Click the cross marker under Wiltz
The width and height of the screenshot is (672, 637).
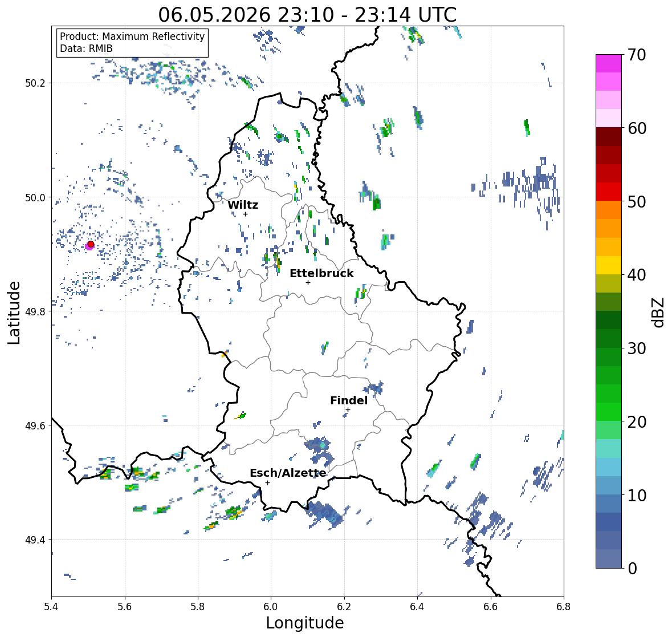245,214
